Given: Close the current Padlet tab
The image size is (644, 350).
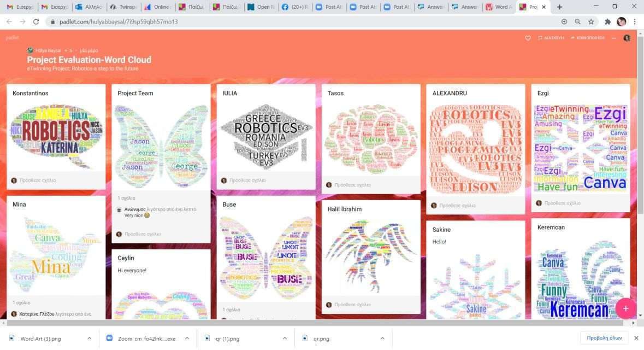Looking at the screenshot, I should pyautogui.click(x=544, y=7).
